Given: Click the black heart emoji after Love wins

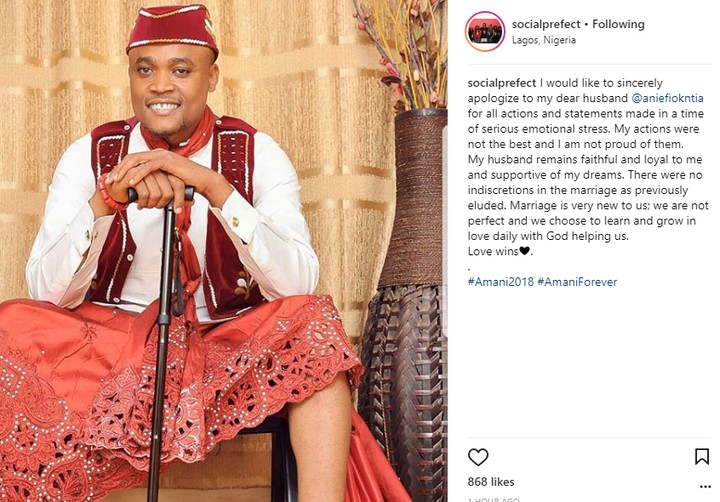Looking at the screenshot, I should pyautogui.click(x=524, y=251).
